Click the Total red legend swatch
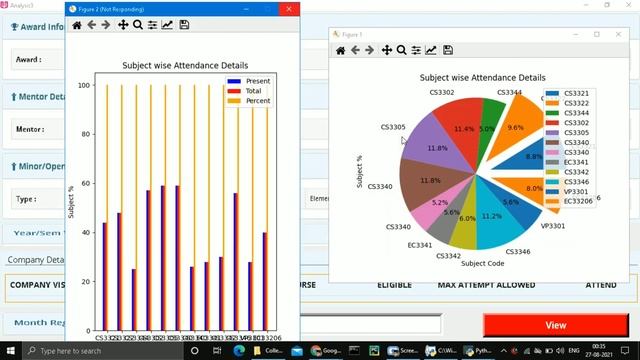Image resolution: width=640 pixels, height=360 pixels. pos(234,91)
